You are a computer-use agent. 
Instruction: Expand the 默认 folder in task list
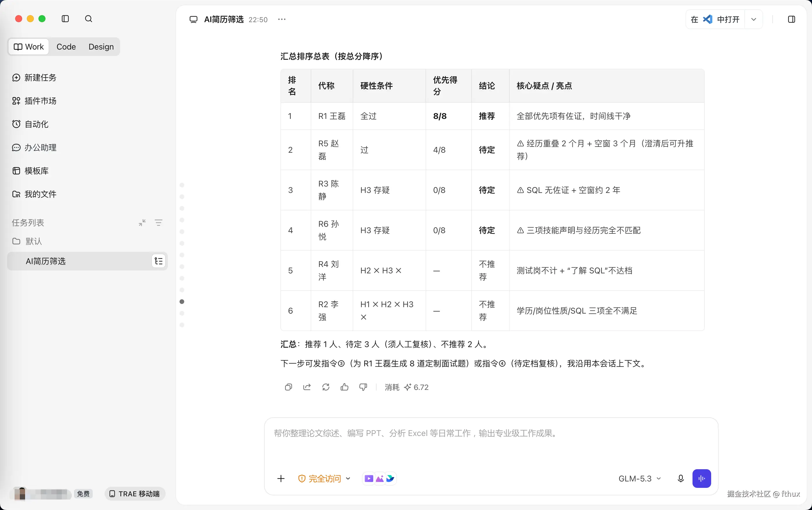coord(27,241)
